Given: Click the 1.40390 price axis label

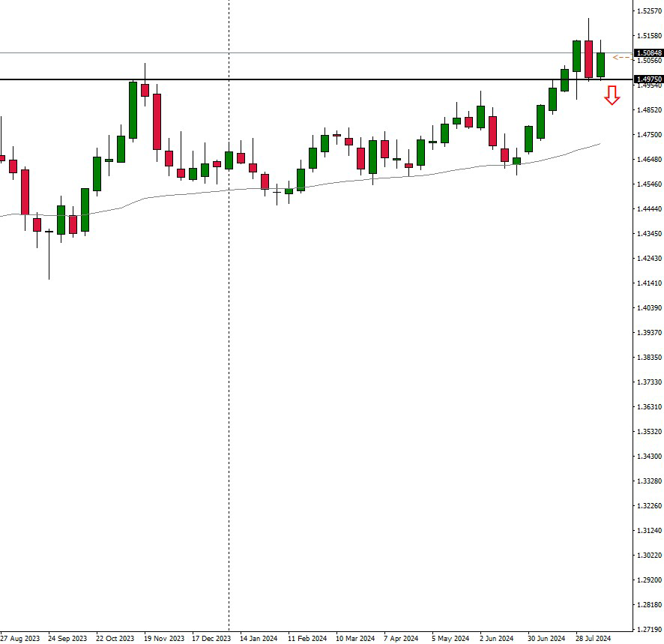Looking at the screenshot, I should 648,308.
